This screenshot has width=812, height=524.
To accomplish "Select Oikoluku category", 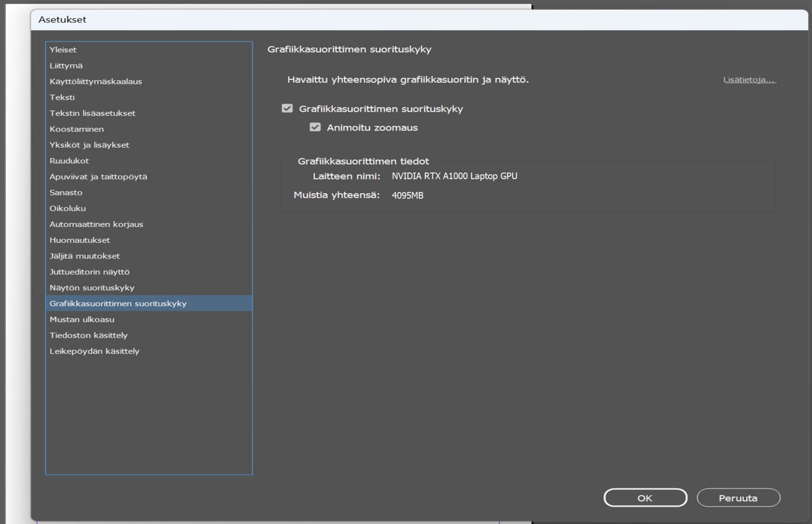I will tap(68, 208).
